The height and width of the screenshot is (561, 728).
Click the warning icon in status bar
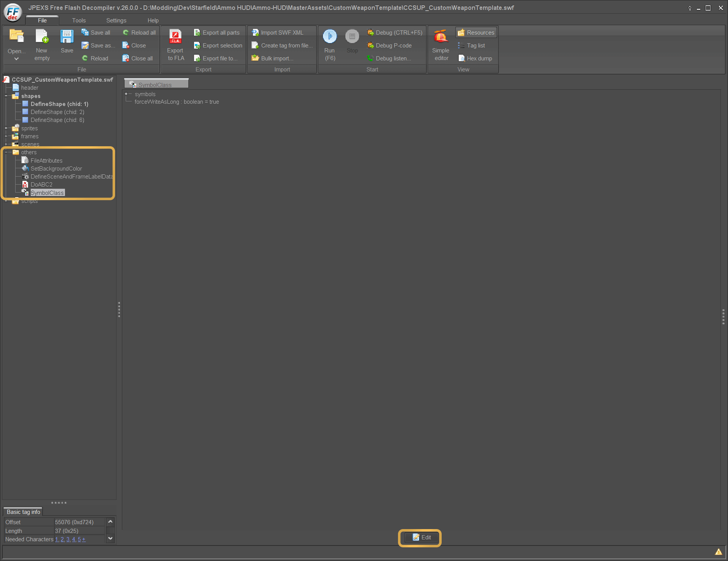tap(719, 552)
